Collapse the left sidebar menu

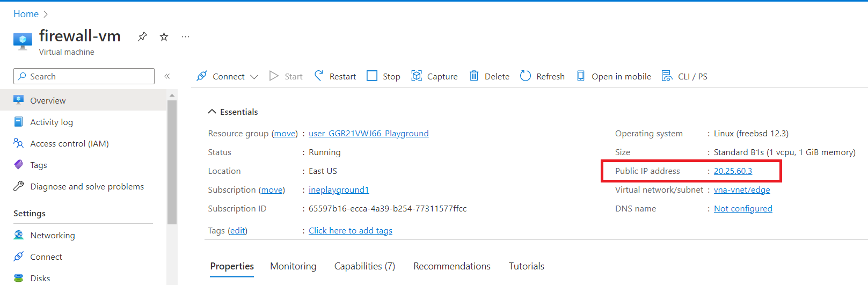[x=167, y=76]
